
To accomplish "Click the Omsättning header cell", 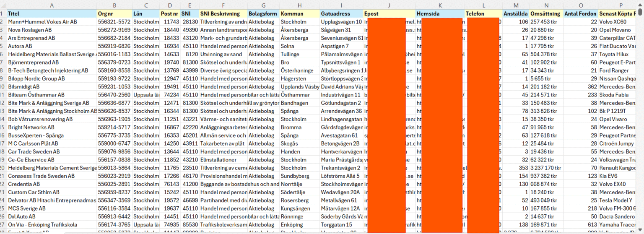I will point(545,14).
